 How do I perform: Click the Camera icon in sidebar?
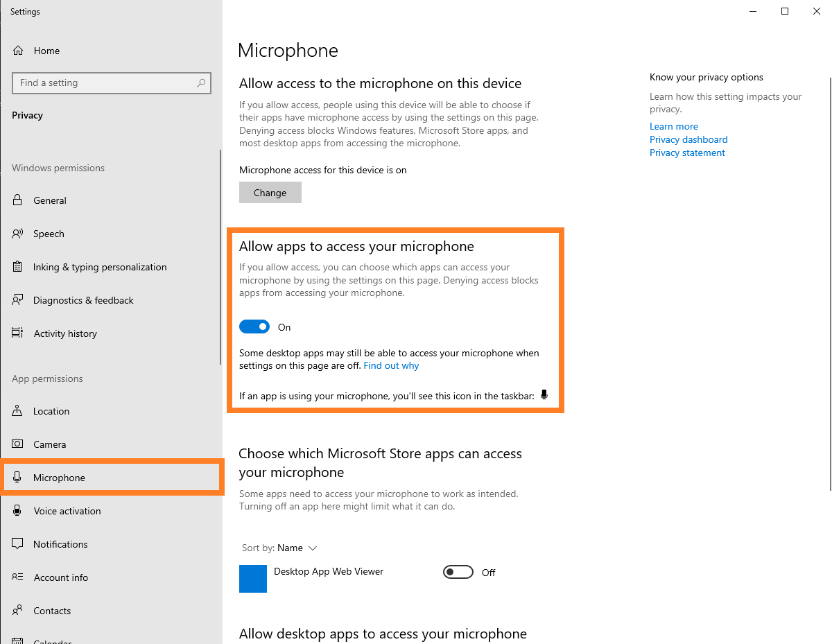click(x=18, y=444)
